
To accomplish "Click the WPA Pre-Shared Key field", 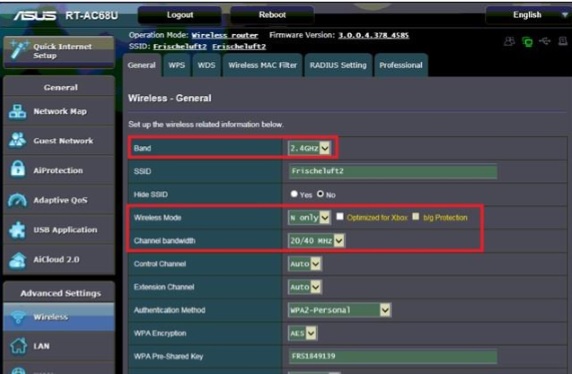I will click(x=393, y=356).
